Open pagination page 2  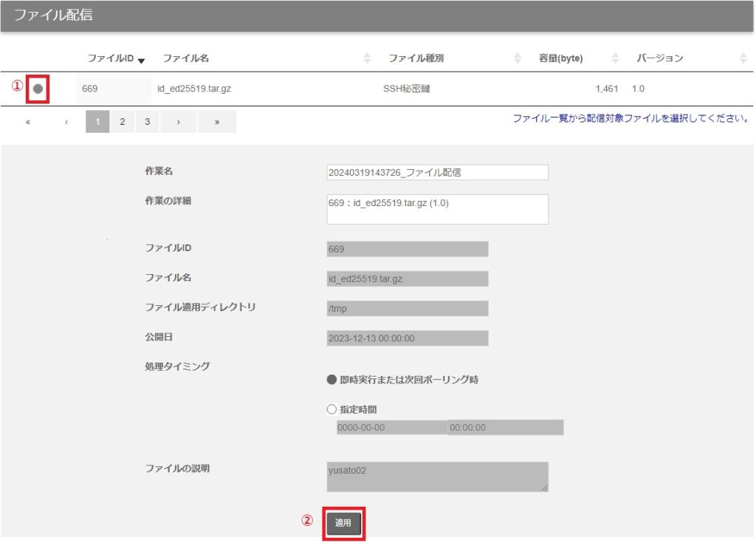tap(123, 122)
